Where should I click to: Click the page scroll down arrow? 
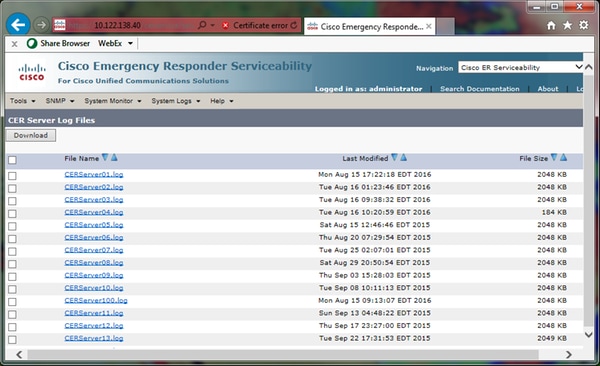(x=589, y=335)
